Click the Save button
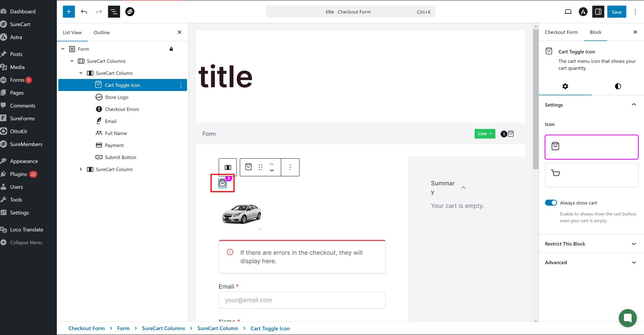The image size is (644, 335). click(x=616, y=12)
